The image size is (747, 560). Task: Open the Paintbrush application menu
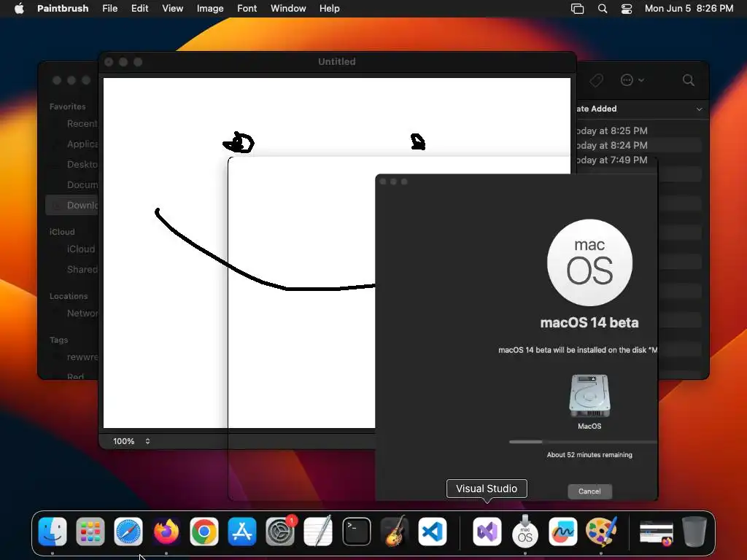tap(63, 9)
